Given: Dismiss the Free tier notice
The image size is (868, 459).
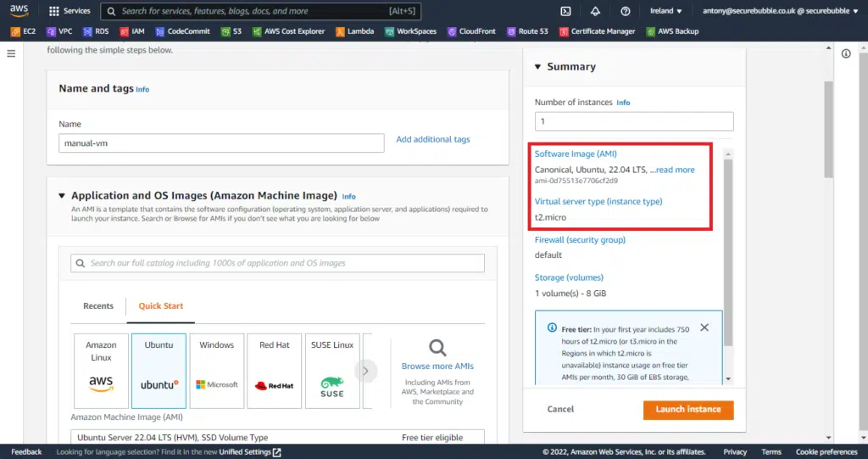Looking at the screenshot, I should tap(704, 327).
